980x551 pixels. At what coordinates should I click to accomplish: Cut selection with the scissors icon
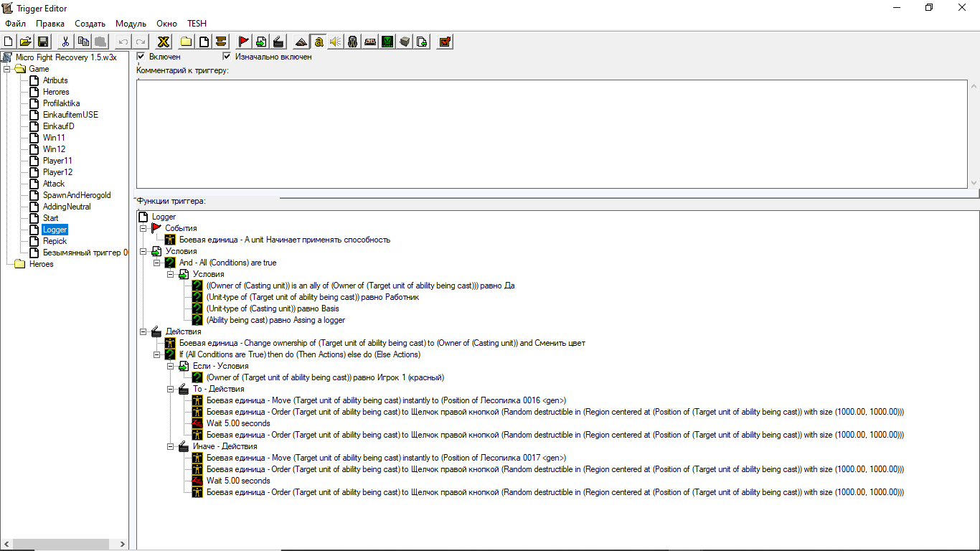[66, 42]
